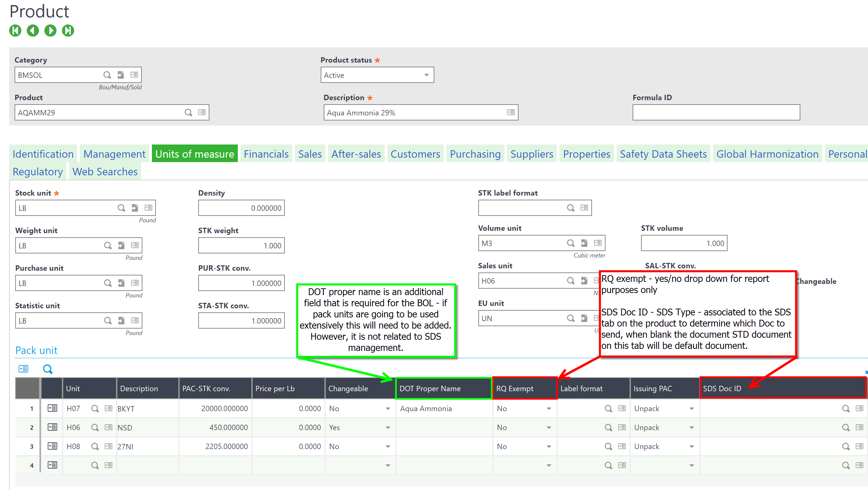This screenshot has width=868, height=490.
Task: Click the Formula ID text box
Action: tap(716, 112)
